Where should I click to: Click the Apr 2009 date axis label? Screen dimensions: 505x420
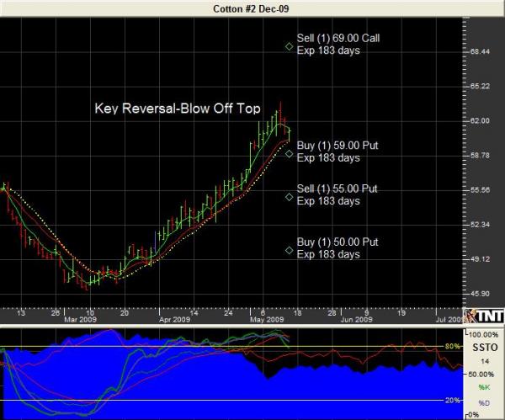[x=175, y=321]
